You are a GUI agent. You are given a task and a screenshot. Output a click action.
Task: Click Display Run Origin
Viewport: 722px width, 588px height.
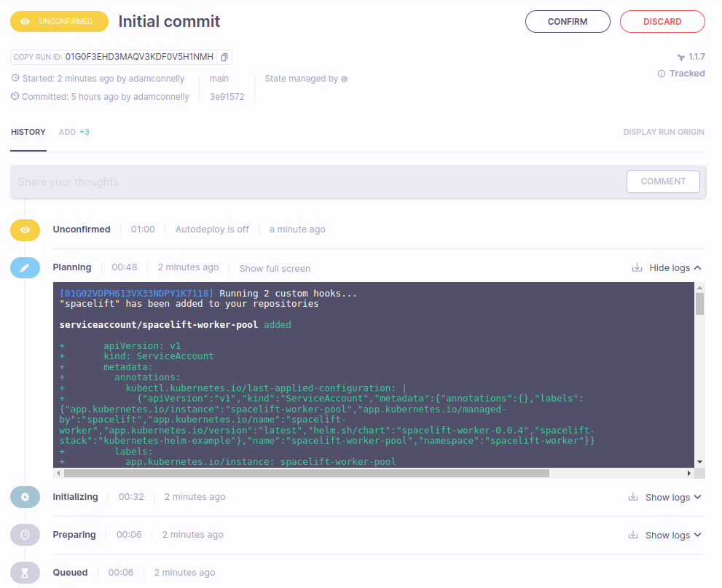(x=664, y=132)
